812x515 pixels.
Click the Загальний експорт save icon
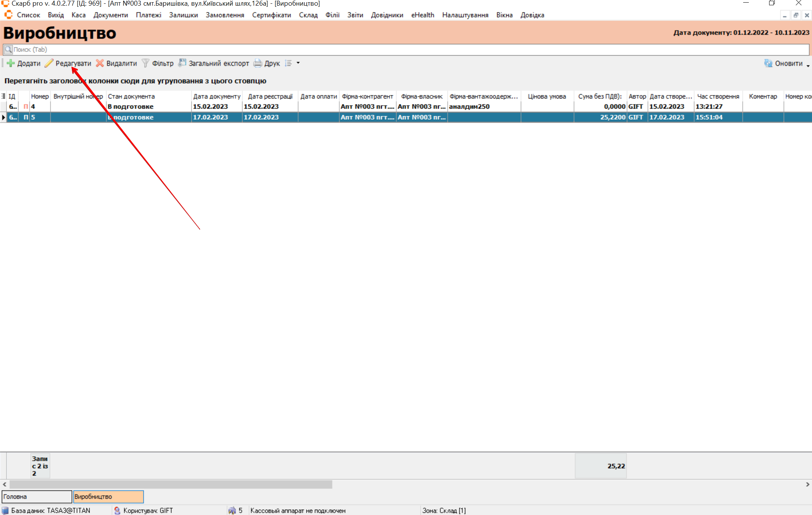182,63
